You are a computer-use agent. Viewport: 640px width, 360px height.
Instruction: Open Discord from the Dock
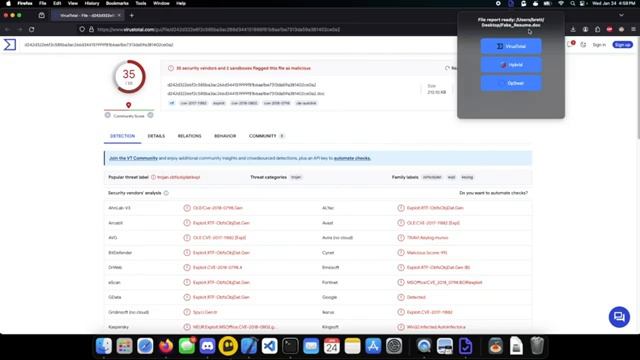click(207, 346)
